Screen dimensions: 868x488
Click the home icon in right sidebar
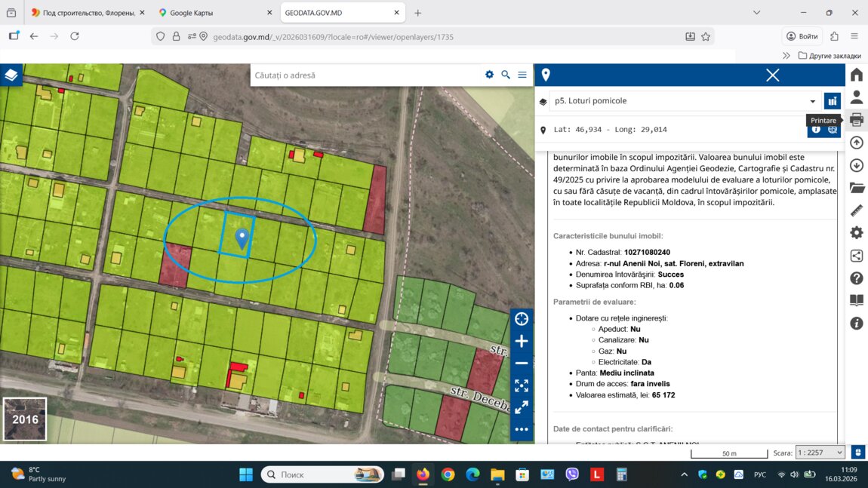tap(856, 75)
